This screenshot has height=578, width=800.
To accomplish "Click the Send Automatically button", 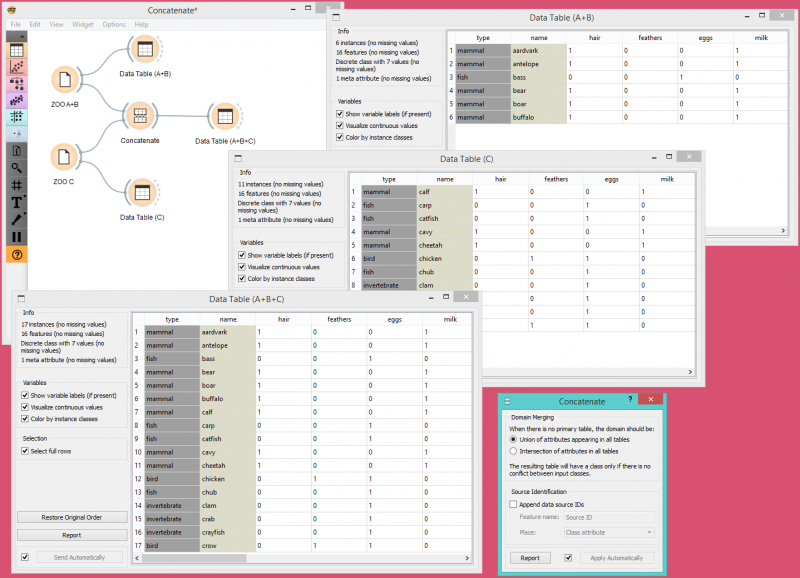I will pyautogui.click(x=79, y=557).
